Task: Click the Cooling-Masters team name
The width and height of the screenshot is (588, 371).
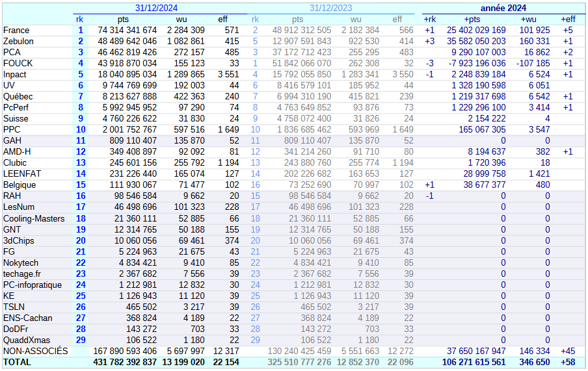Action: [x=34, y=219]
